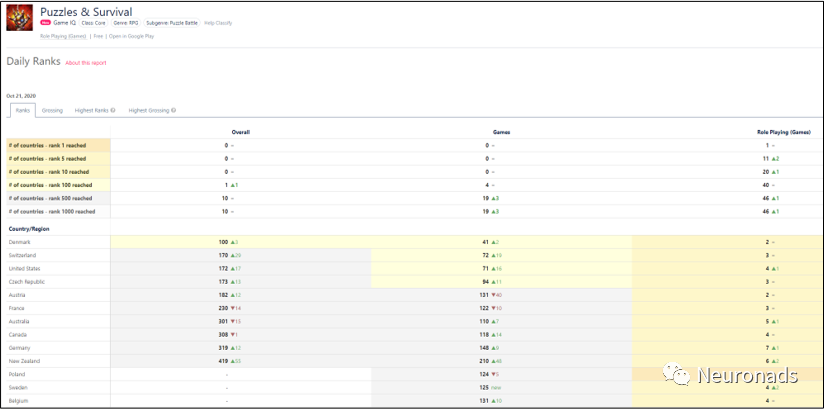Click the New Zealand country row label
Screen dimensions: 824x409
pos(24,360)
